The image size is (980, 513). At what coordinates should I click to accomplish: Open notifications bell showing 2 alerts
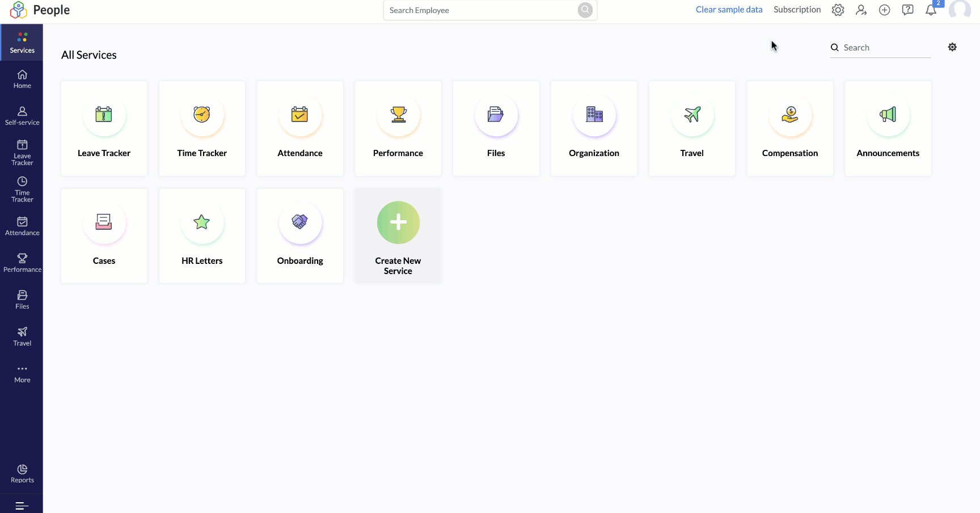pos(930,10)
